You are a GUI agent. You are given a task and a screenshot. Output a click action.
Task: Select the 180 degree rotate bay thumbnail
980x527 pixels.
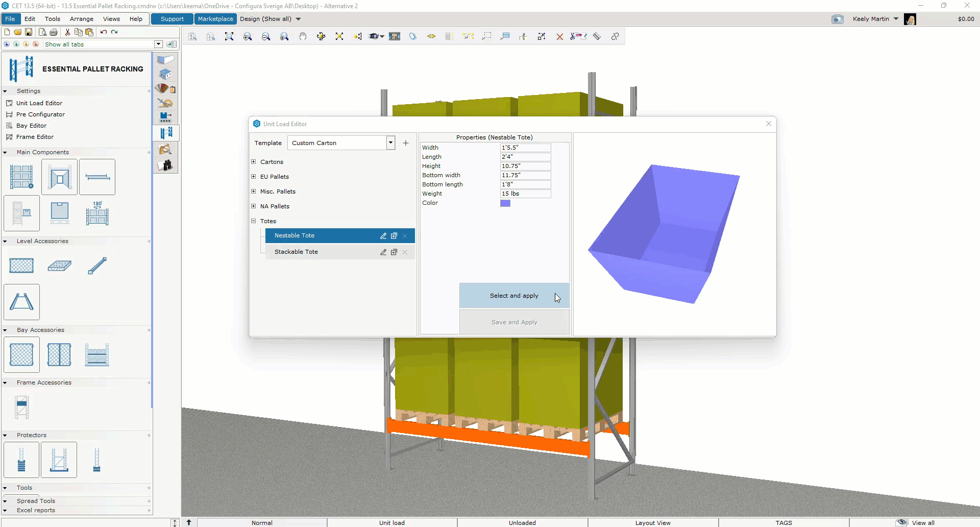coord(97,213)
